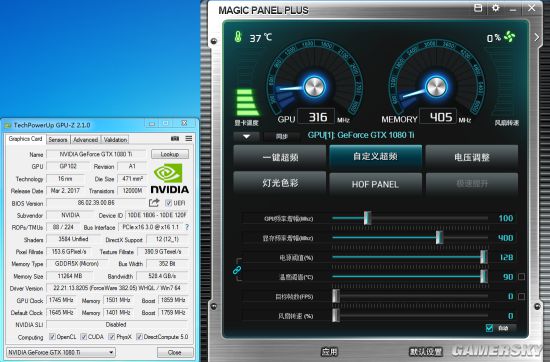Expand the right side panel arrow
This screenshot has width=550, height=362.
click(x=537, y=37)
